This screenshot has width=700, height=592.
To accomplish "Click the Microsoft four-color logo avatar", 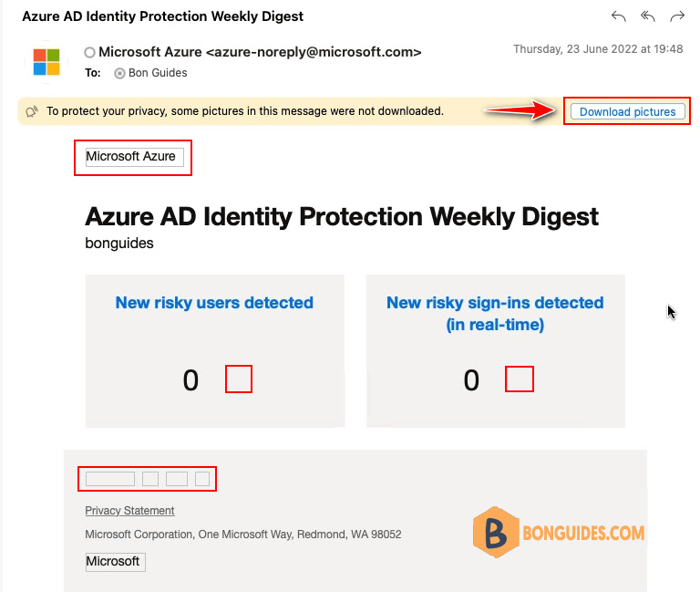I will 46,62.
